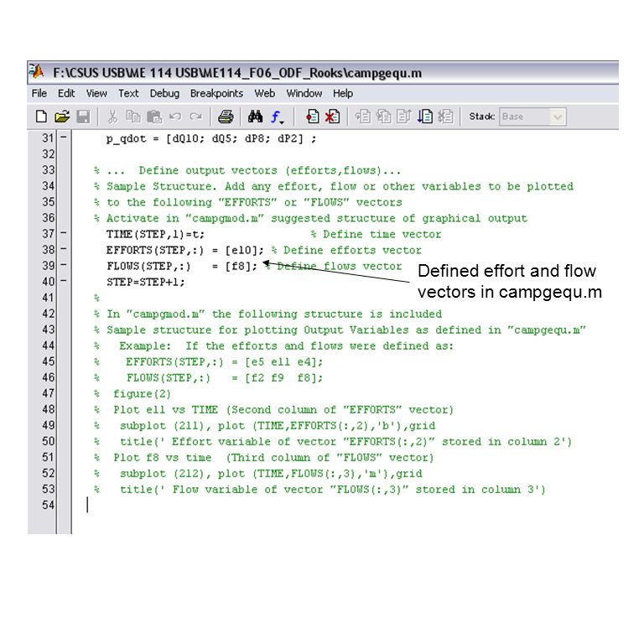Click the Save disk icon
Image resolution: width=644 pixels, height=644 pixels.
pos(83,117)
